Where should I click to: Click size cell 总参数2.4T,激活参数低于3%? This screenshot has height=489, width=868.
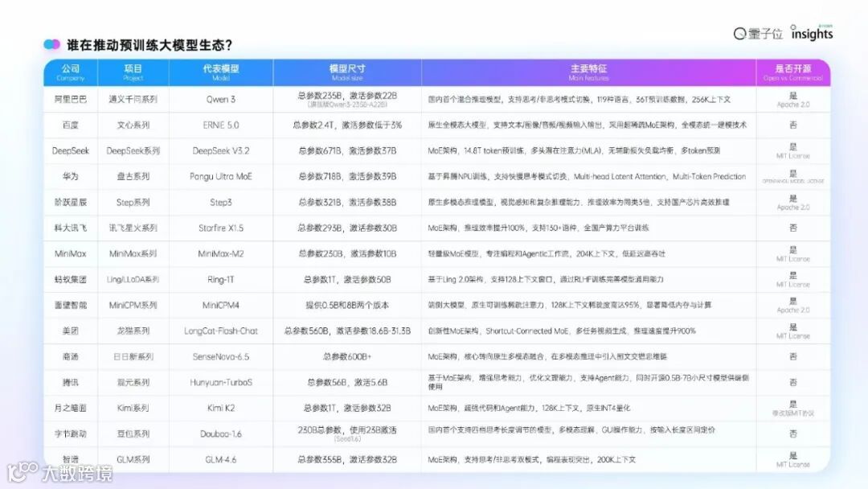tap(347, 125)
